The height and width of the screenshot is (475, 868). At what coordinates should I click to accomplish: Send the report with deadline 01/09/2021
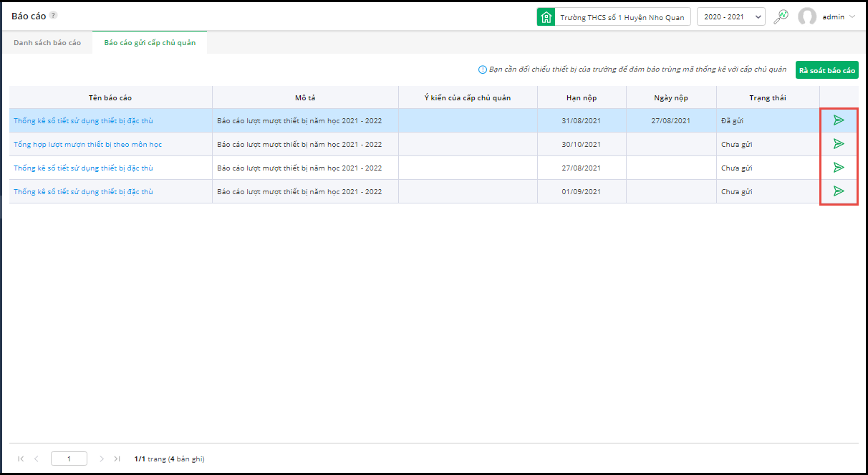[x=839, y=191]
